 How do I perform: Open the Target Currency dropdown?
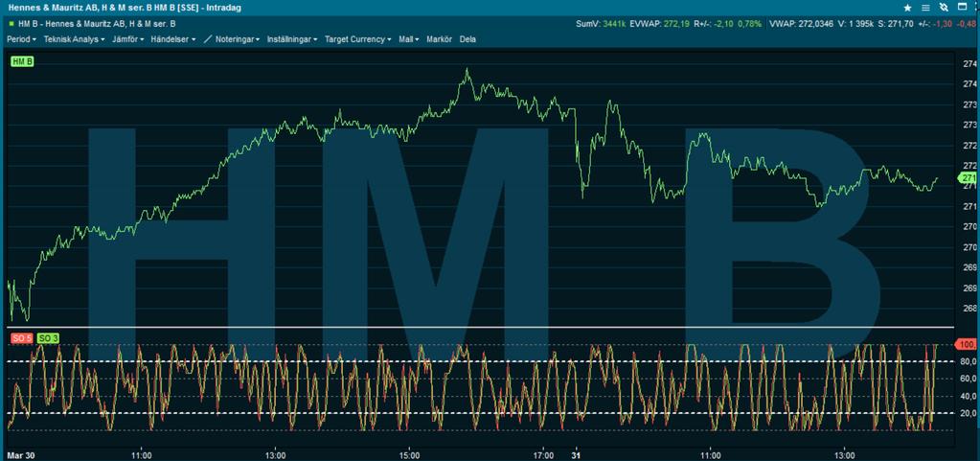pos(358,38)
